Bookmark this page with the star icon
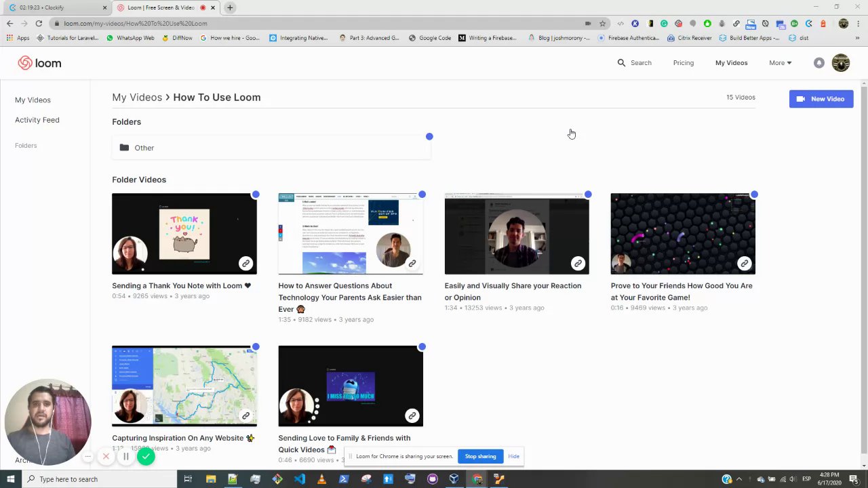 602,23
